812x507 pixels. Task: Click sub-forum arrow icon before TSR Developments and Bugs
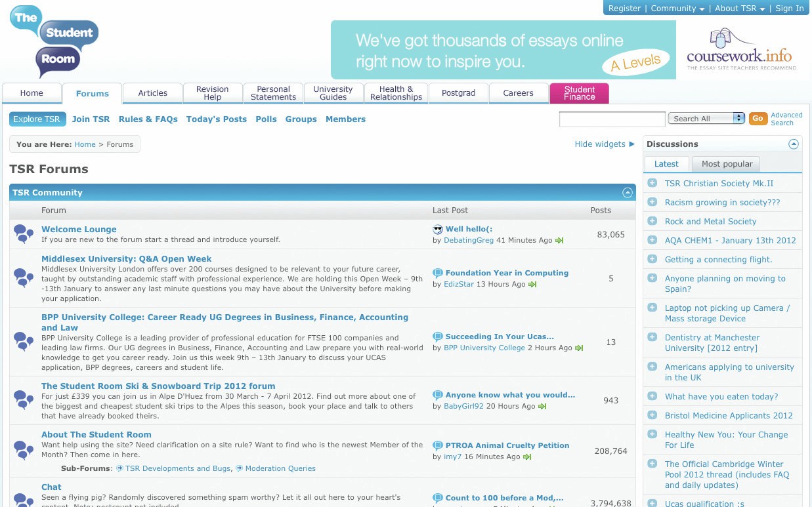click(119, 468)
